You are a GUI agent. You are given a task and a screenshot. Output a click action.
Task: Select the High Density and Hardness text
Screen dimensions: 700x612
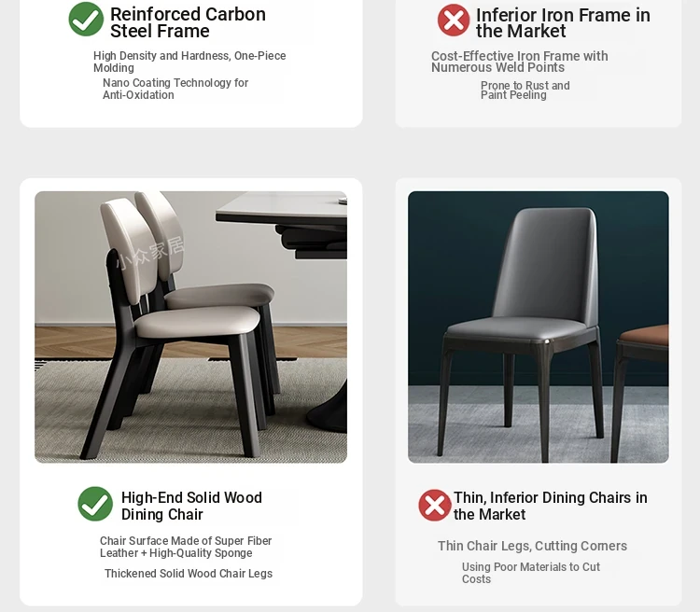coord(189,62)
